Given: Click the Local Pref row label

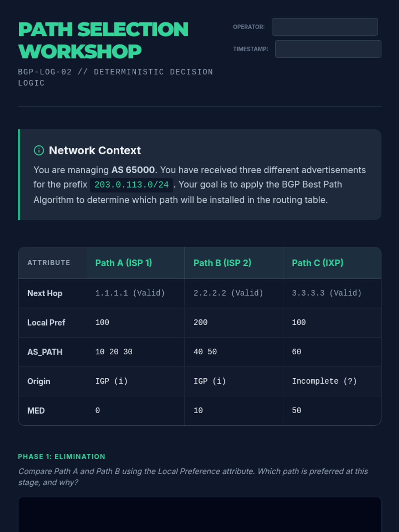Looking at the screenshot, I should click(x=46, y=323).
